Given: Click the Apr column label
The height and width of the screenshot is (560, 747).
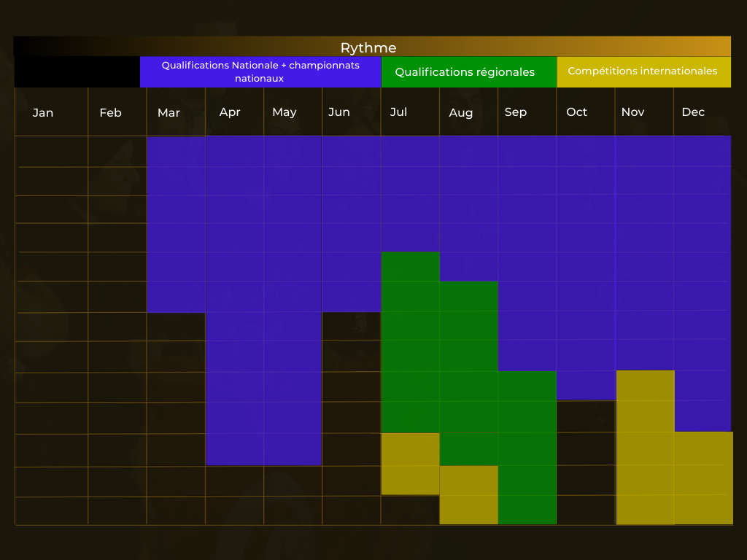Looking at the screenshot, I should (230, 112).
